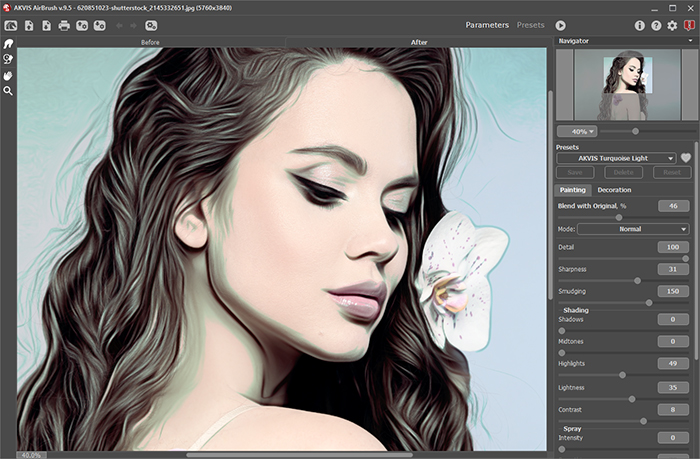Open the Presets mode in top bar
This screenshot has width=700, height=459.
click(530, 24)
